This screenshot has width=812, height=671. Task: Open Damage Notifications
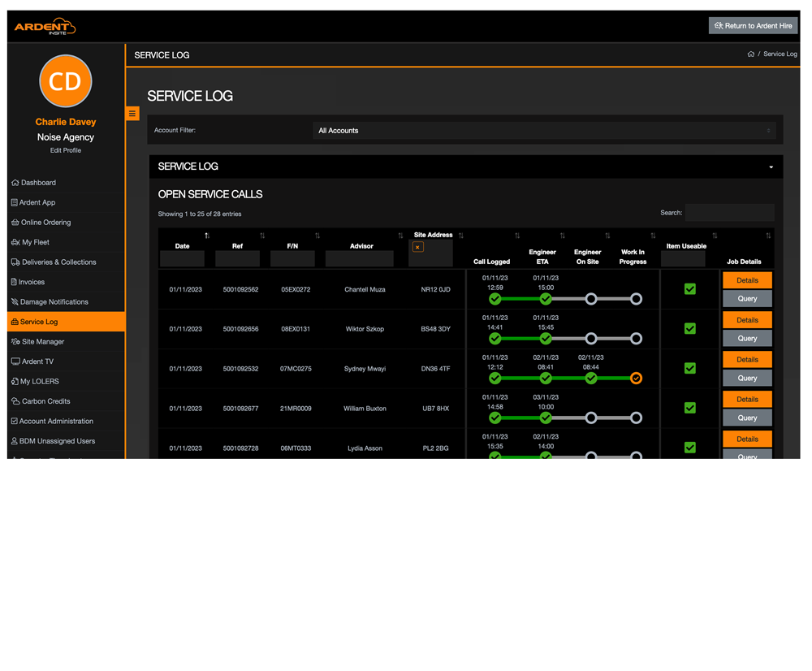point(66,302)
